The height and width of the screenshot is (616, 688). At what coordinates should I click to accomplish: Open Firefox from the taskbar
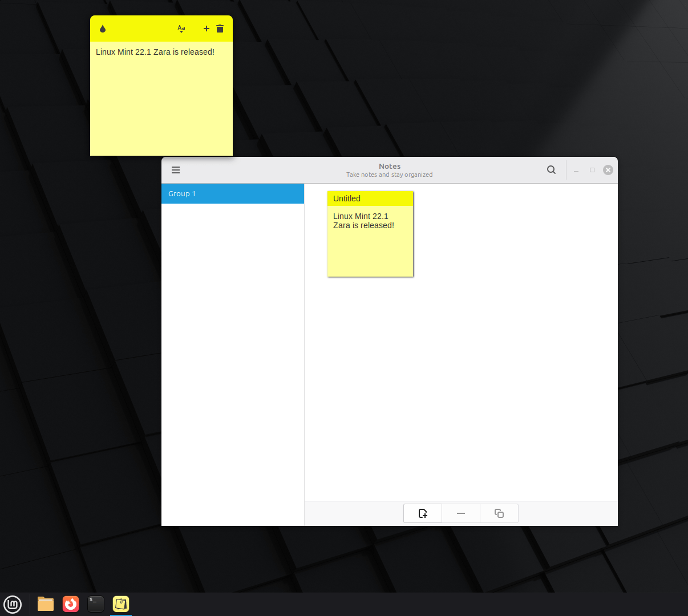click(x=71, y=604)
